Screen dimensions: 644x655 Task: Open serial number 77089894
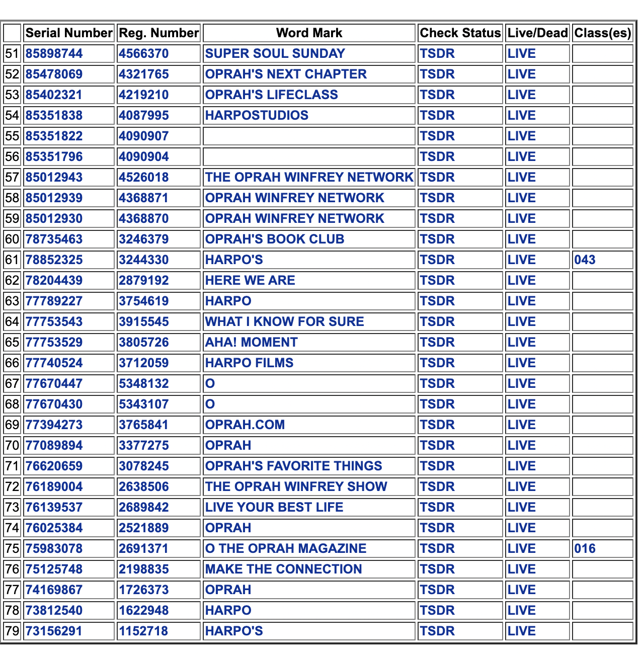54,446
